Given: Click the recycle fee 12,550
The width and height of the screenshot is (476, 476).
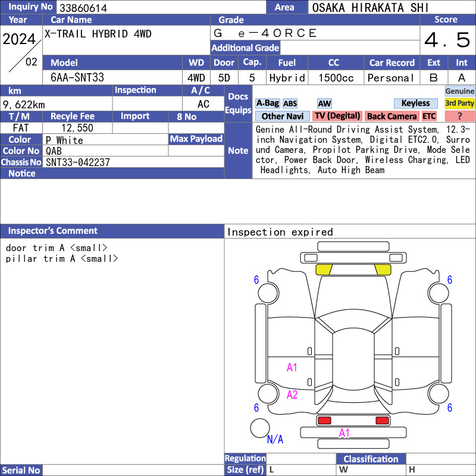Looking at the screenshot, I should click(77, 128).
